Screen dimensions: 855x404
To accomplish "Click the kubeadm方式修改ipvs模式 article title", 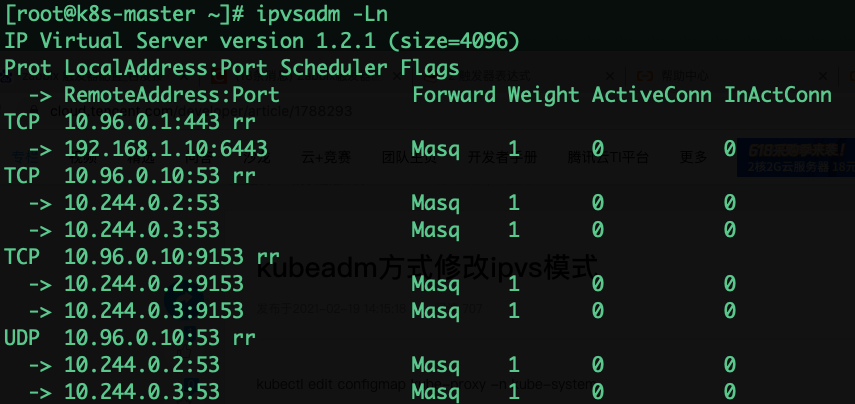I will tap(426, 267).
